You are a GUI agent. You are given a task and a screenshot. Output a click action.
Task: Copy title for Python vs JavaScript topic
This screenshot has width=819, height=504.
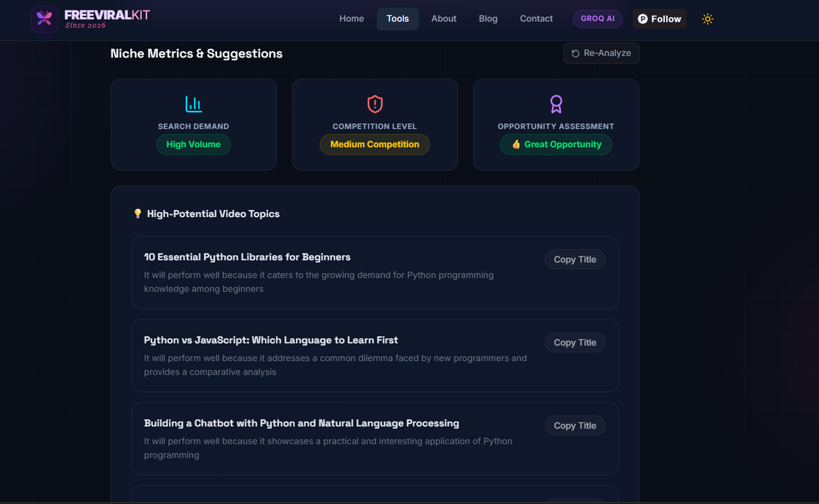pos(575,342)
